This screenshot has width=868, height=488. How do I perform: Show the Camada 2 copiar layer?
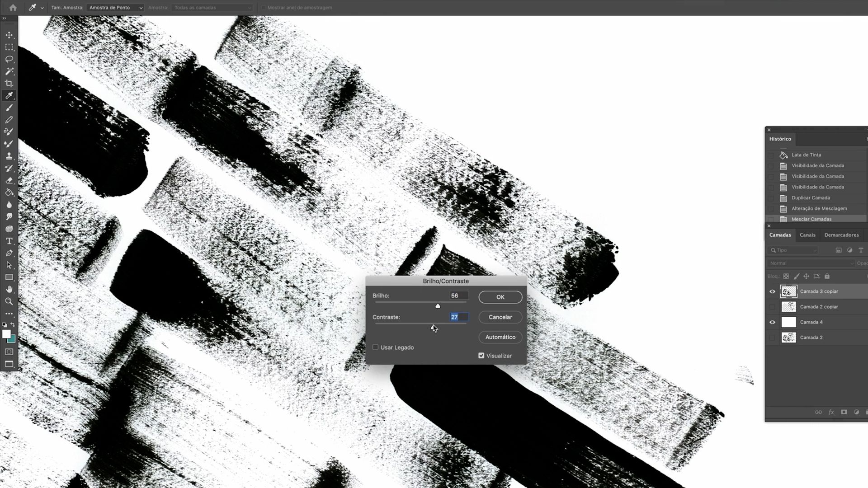click(x=772, y=307)
